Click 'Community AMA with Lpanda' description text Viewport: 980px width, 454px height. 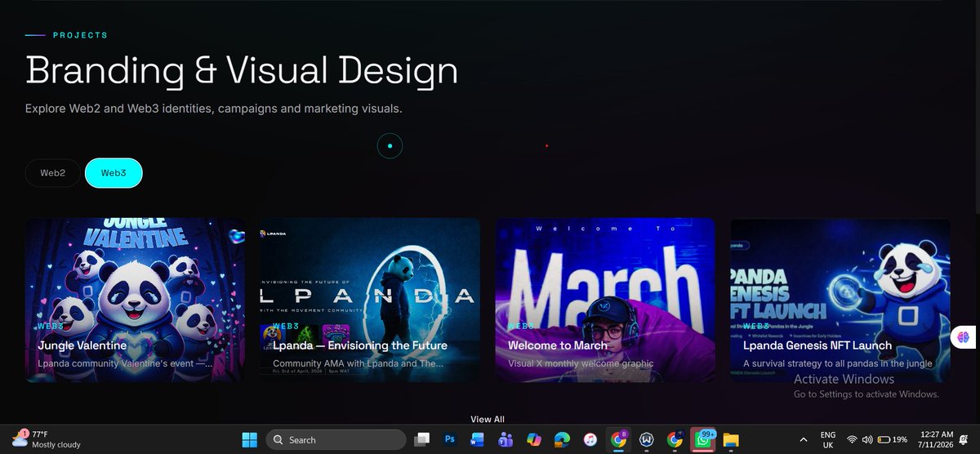pos(359,363)
